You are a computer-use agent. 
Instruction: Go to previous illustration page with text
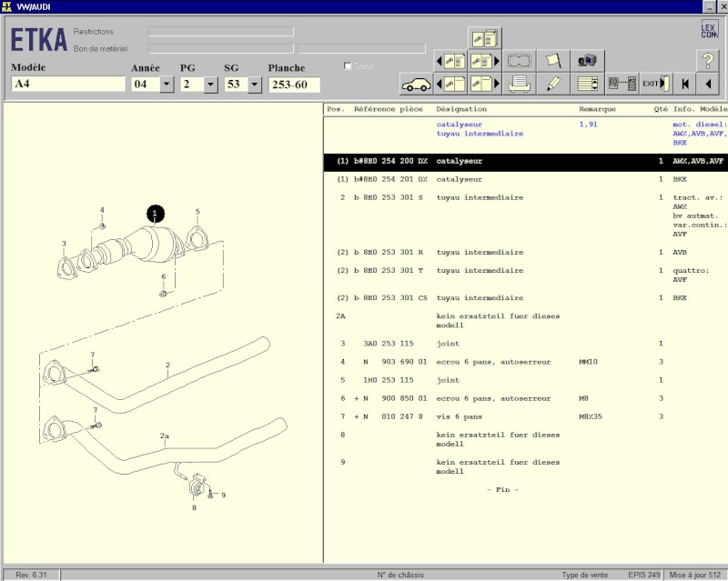tap(450, 61)
